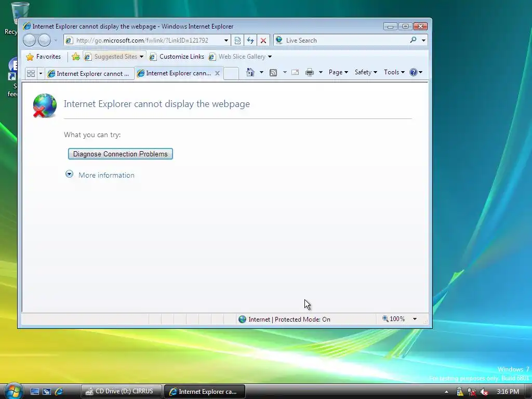Open the zoom level dropdown arrow

[x=415, y=319]
